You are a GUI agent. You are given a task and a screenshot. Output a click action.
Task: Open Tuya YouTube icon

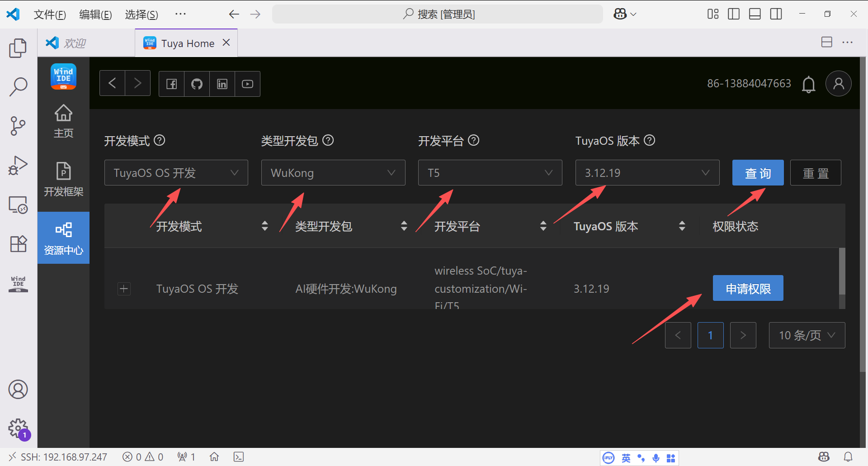(247, 84)
